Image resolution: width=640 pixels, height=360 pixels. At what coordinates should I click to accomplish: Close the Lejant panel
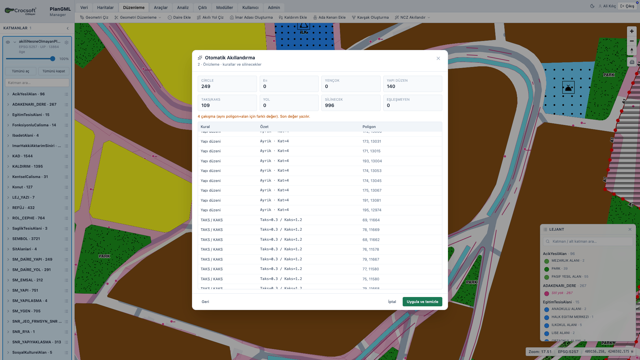(x=630, y=230)
